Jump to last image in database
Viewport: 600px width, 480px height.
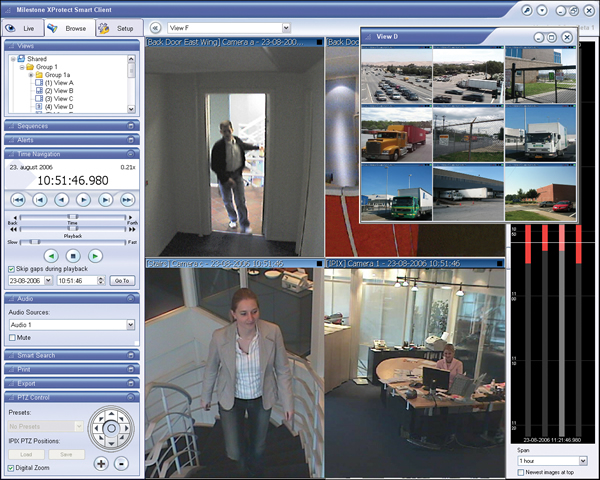click(127, 199)
